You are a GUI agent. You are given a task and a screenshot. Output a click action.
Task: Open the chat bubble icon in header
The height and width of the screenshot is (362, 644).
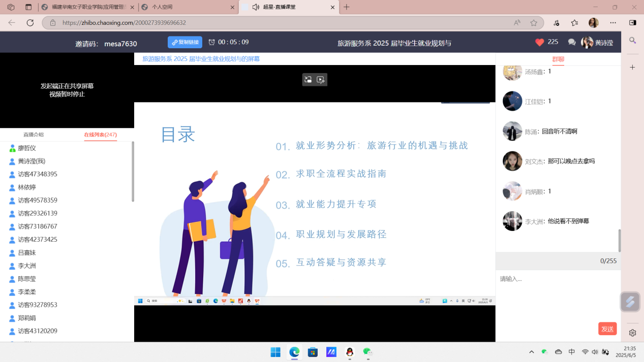pos(572,43)
